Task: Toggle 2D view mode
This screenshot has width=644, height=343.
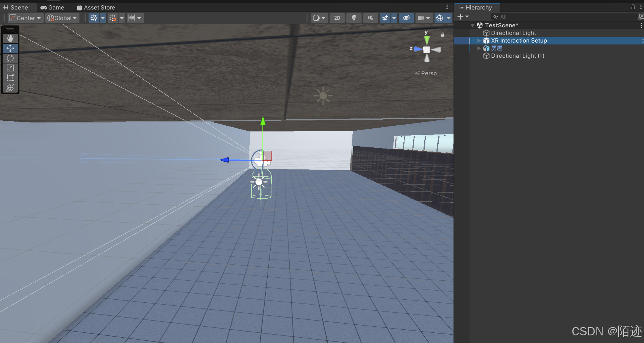Action: click(337, 18)
